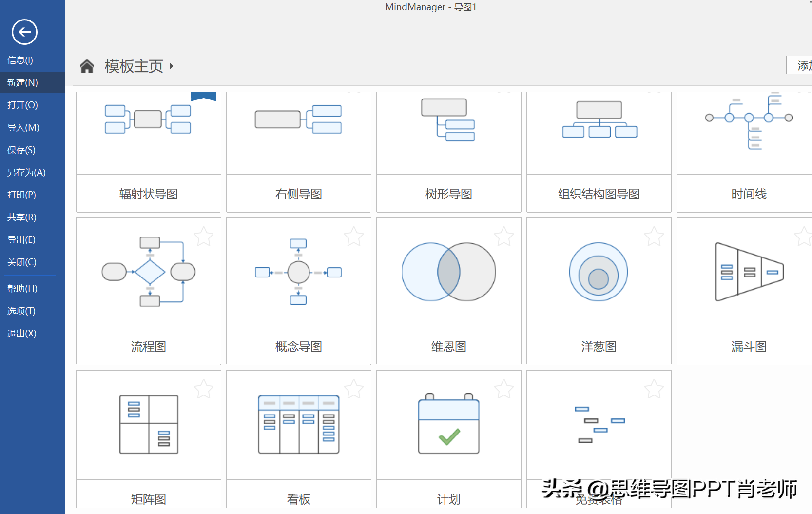Viewport: 812px width, 514px height.
Task: Click 另存为(A) in the sidebar
Action: 32,173
